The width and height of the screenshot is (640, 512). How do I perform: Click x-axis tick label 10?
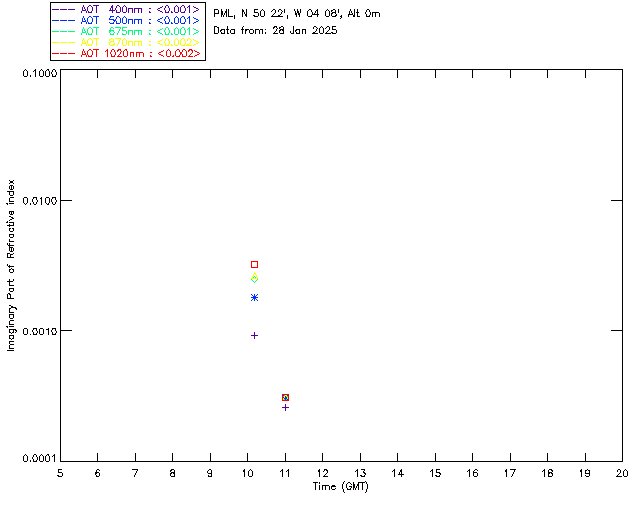[247, 473]
